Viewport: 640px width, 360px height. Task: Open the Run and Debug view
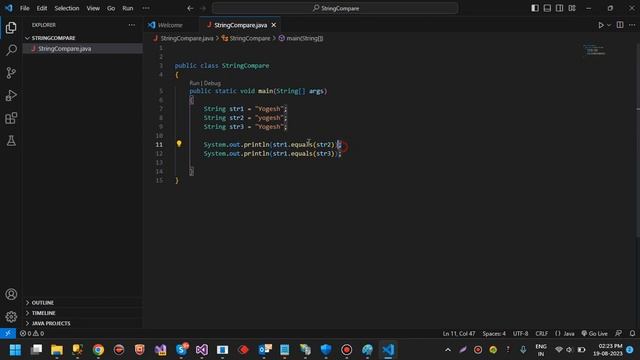tap(11, 96)
